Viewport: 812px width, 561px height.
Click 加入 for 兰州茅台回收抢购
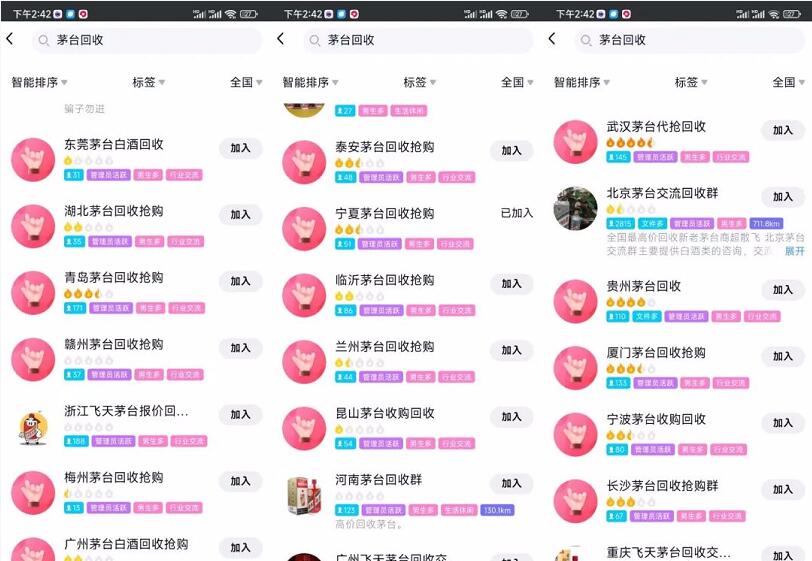(512, 351)
